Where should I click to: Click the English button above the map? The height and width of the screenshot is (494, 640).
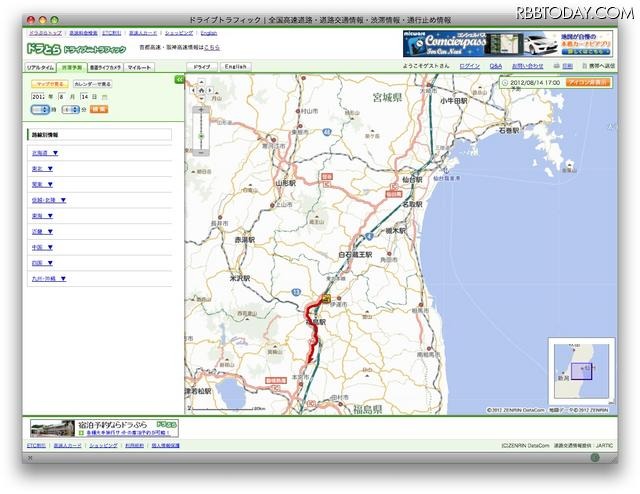click(x=234, y=66)
